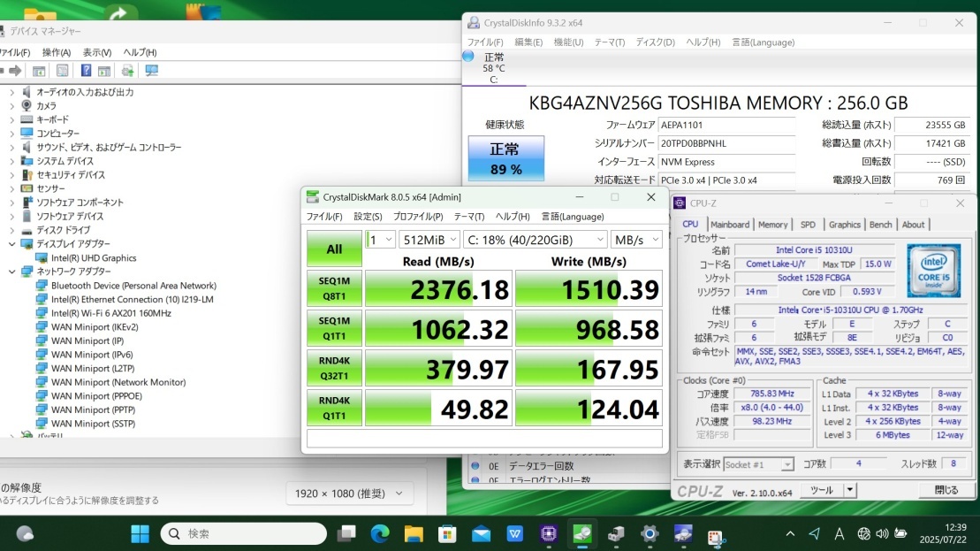Expand the ディスク ドライブ node
Viewport: 980px width, 551px height.
pyautogui.click(x=11, y=230)
